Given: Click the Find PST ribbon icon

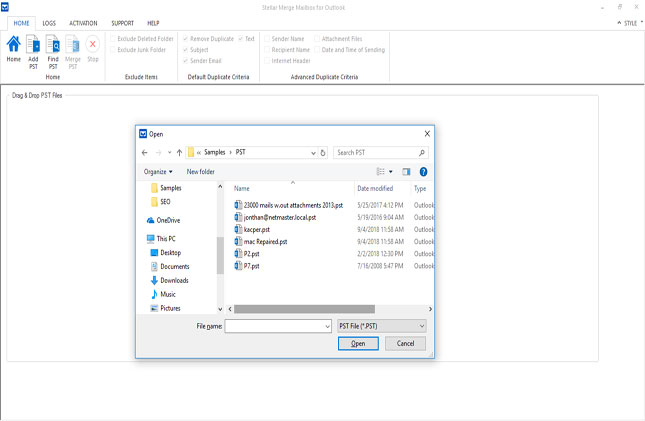Looking at the screenshot, I should (53, 44).
